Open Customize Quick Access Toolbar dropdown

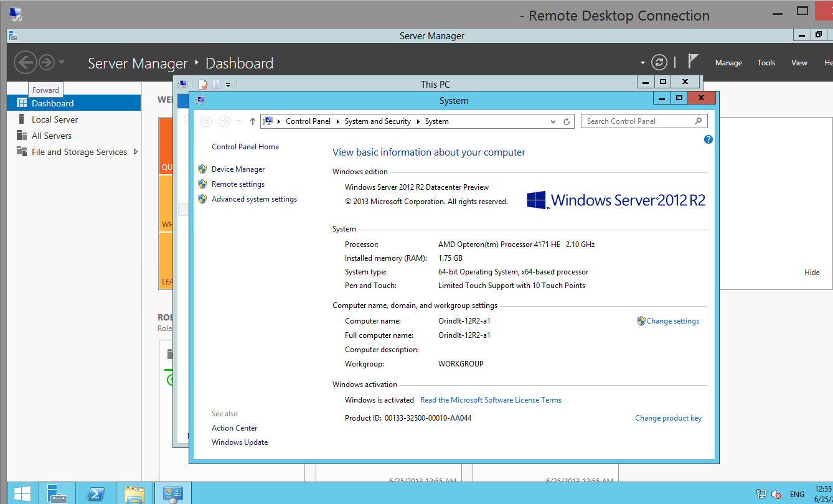[228, 85]
